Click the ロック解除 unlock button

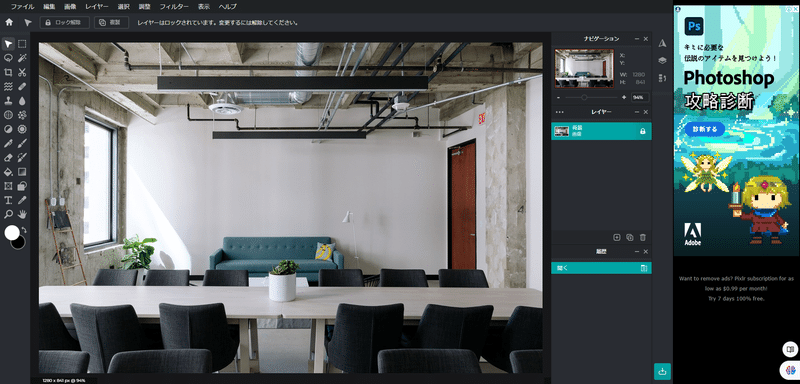(65, 22)
